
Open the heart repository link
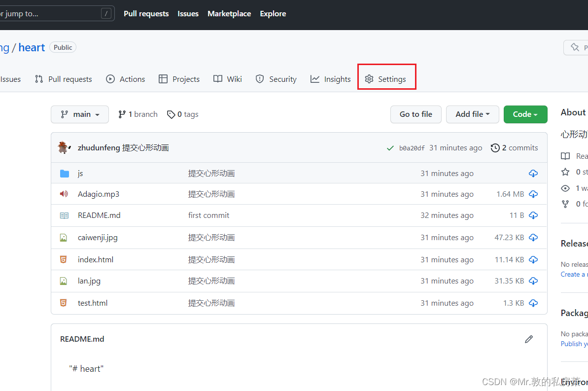32,48
